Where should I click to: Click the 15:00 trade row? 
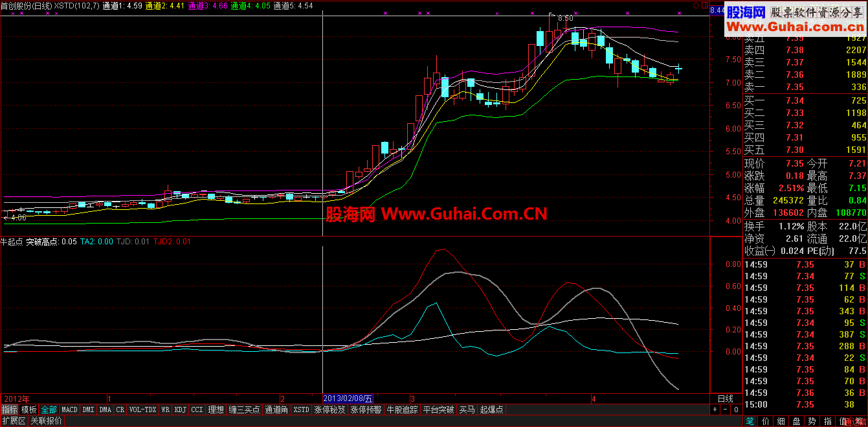[x=805, y=404]
